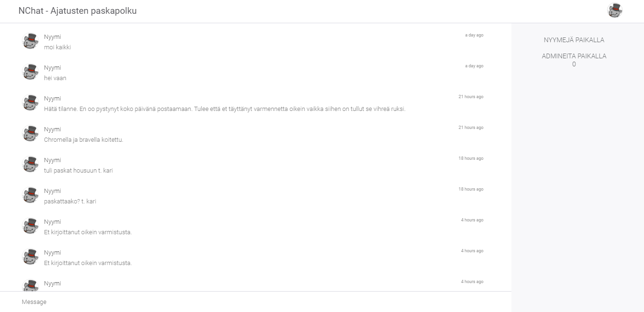Click the admin count "0" in the sidebar
Screen dimensions: 644x312
pos(574,64)
